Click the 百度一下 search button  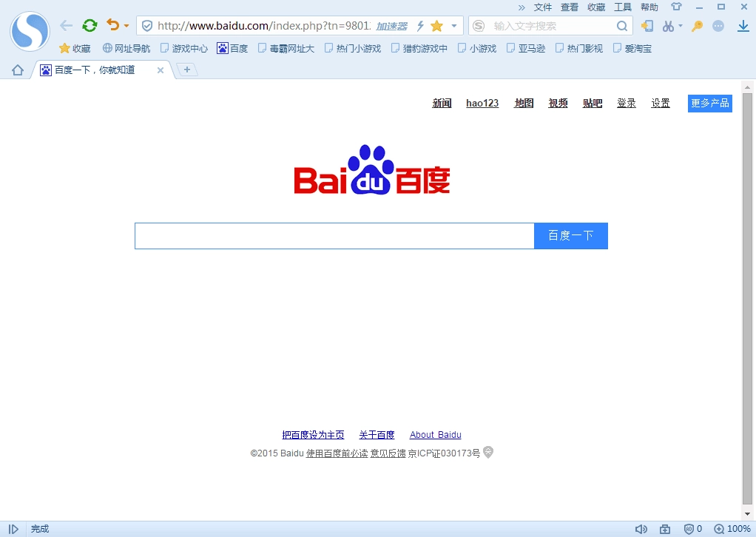click(x=571, y=236)
